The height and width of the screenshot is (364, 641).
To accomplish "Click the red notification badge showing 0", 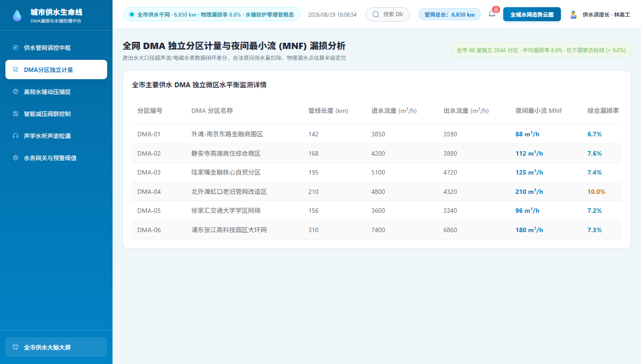I will pyautogui.click(x=496, y=9).
